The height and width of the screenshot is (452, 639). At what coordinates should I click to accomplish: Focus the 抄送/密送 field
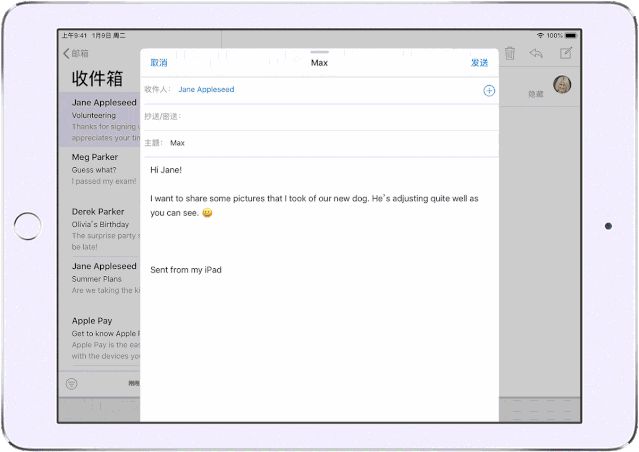[320, 117]
